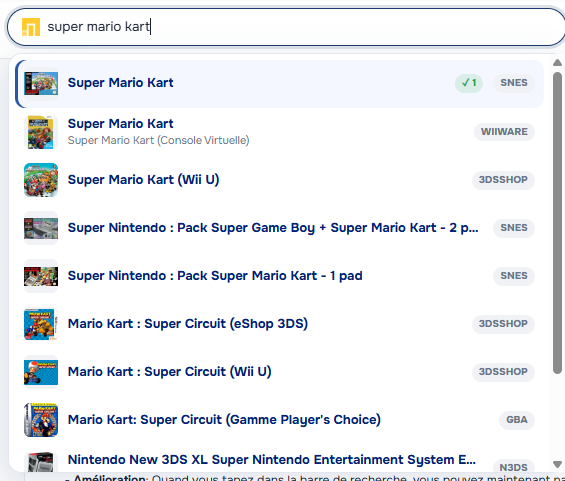Click the green checkmark 1 badge
565x481 pixels.
469,83
